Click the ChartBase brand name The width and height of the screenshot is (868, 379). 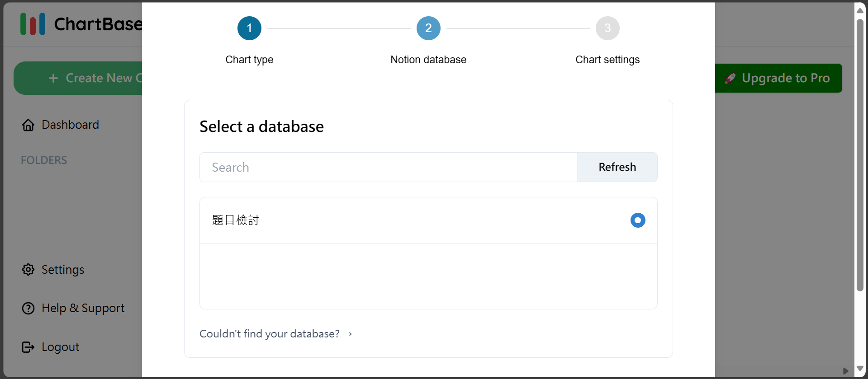click(98, 24)
